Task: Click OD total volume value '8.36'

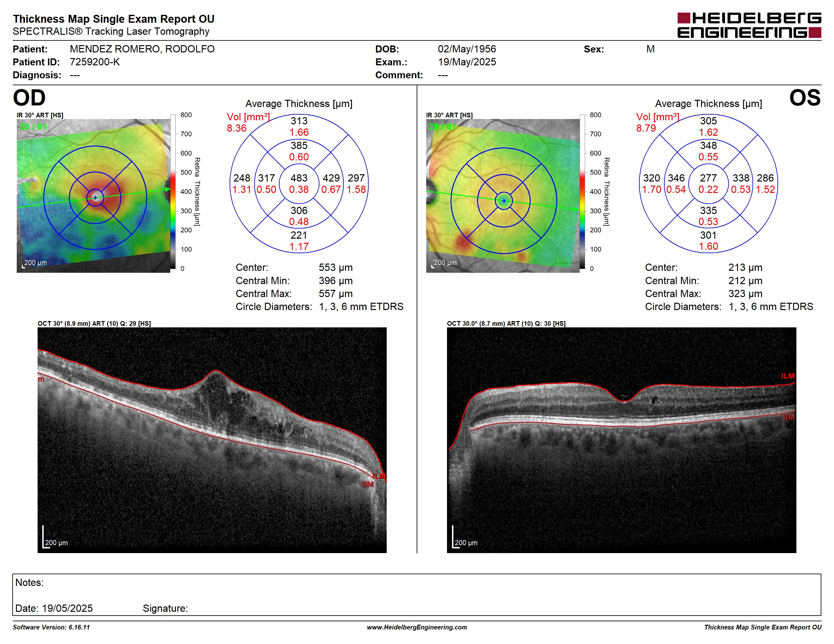Action: 236,128
